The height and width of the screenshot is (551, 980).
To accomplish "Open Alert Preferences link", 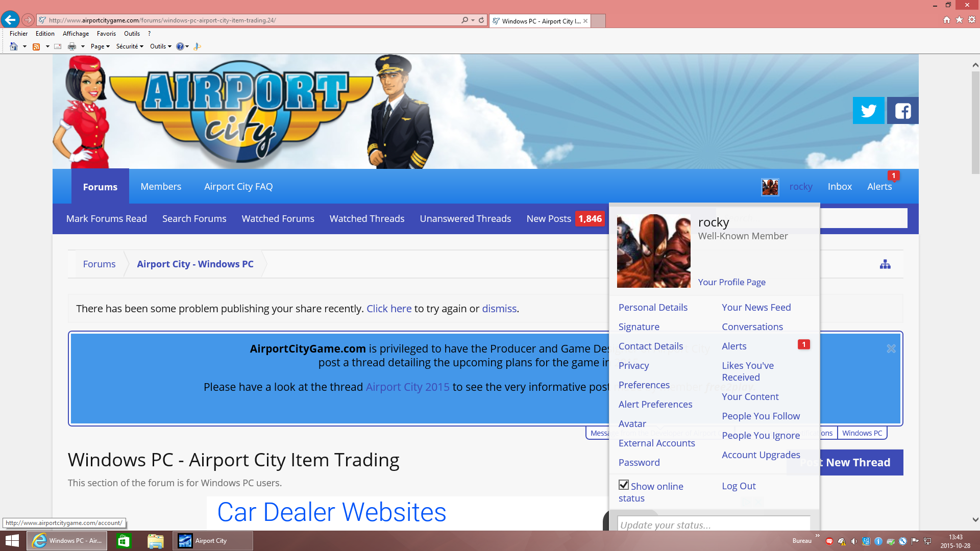I will (655, 405).
